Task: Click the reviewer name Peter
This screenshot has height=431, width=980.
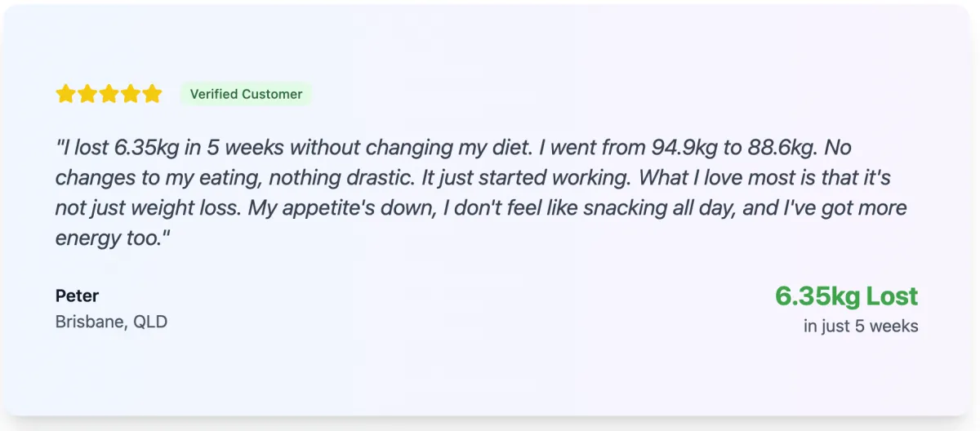Action: [x=77, y=295]
